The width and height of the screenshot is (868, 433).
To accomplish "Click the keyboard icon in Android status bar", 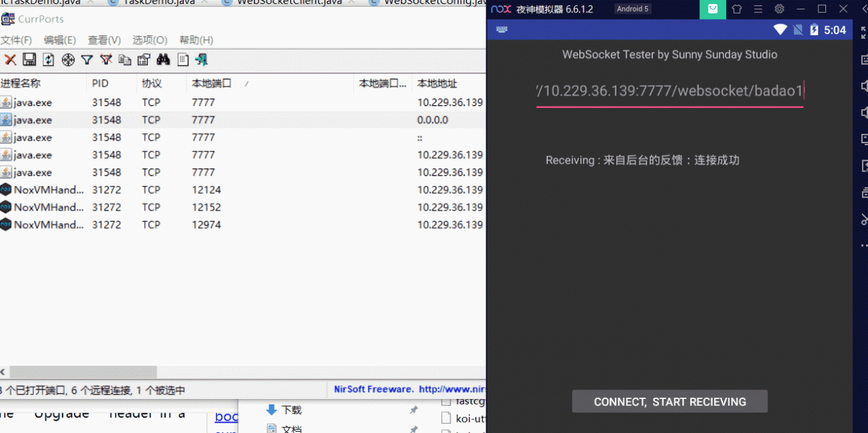I will (x=502, y=30).
